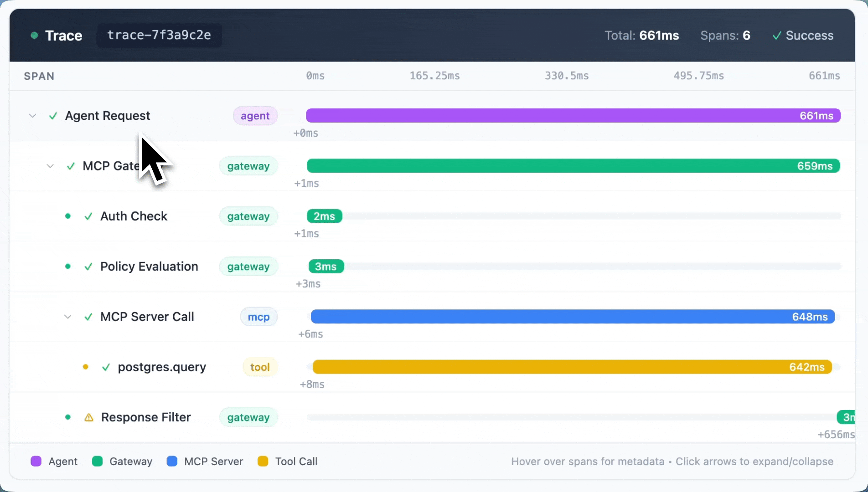868x492 pixels.
Task: Click the Success checkmark status in header
Action: [x=803, y=36]
